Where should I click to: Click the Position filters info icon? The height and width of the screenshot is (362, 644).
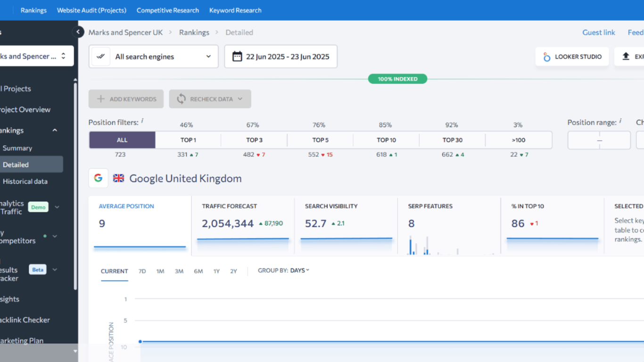tap(142, 121)
